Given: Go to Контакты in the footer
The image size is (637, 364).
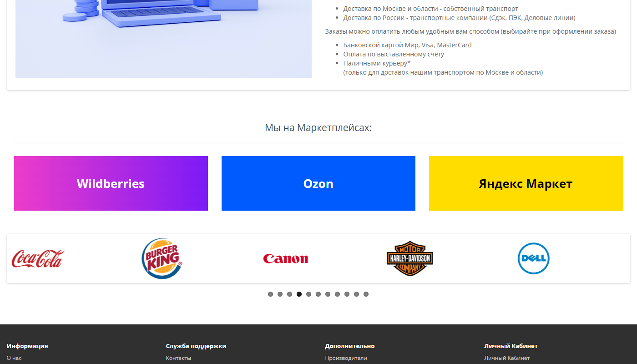Looking at the screenshot, I should coord(178,358).
